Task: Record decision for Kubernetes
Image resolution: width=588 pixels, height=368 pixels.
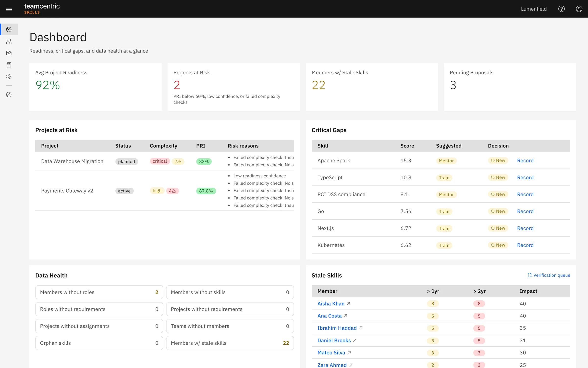Action: [525, 245]
